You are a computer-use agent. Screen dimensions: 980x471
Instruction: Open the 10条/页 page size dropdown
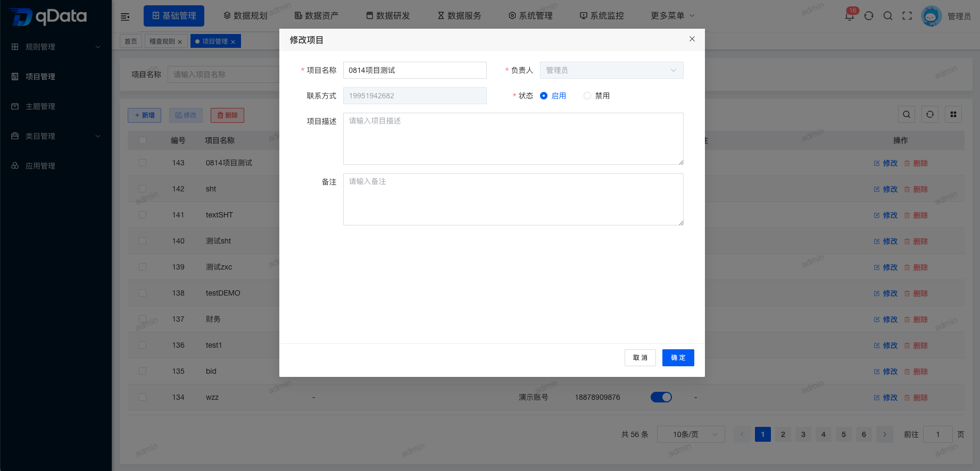tap(691, 434)
